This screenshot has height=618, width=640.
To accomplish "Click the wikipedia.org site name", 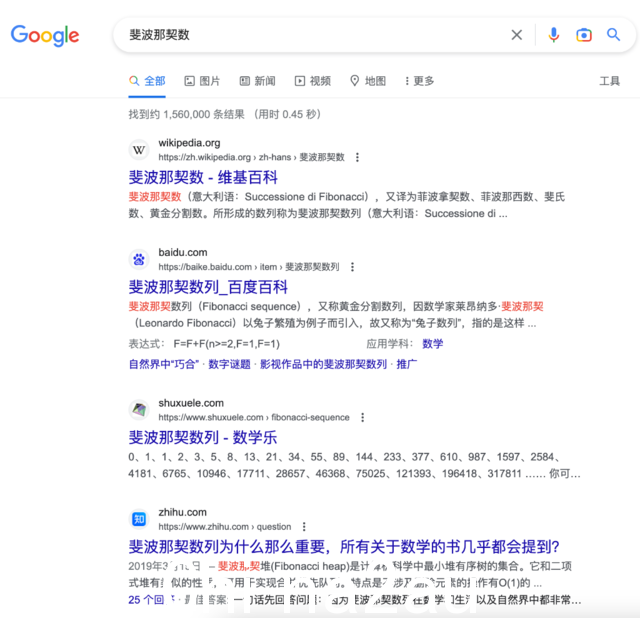I will pyautogui.click(x=189, y=143).
